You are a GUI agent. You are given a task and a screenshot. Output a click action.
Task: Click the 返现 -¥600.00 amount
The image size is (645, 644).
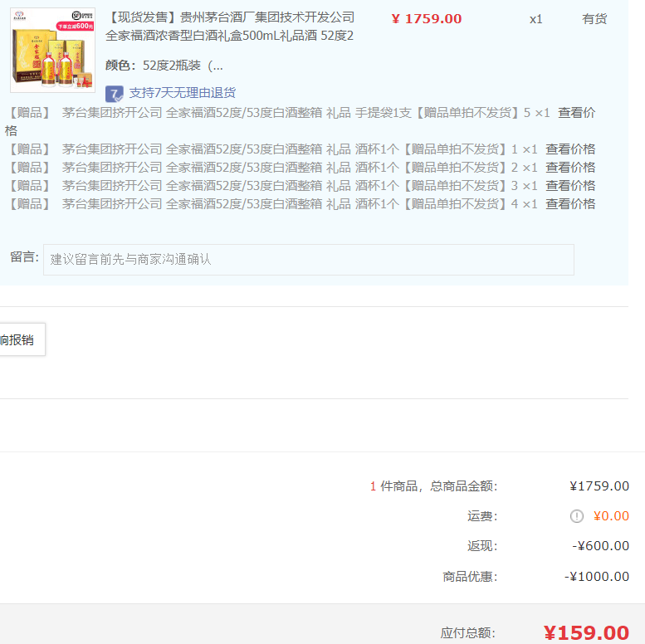coord(600,546)
